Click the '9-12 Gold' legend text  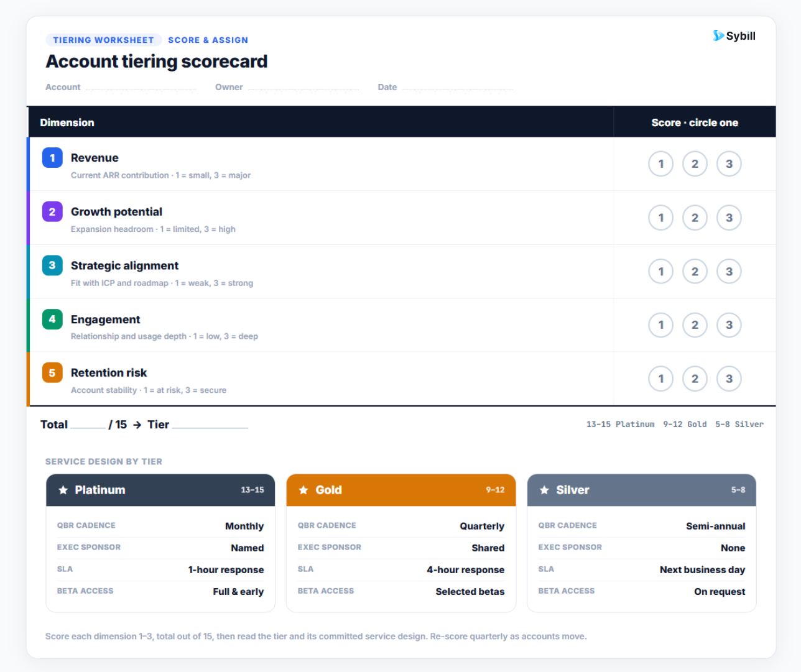pyautogui.click(x=685, y=424)
